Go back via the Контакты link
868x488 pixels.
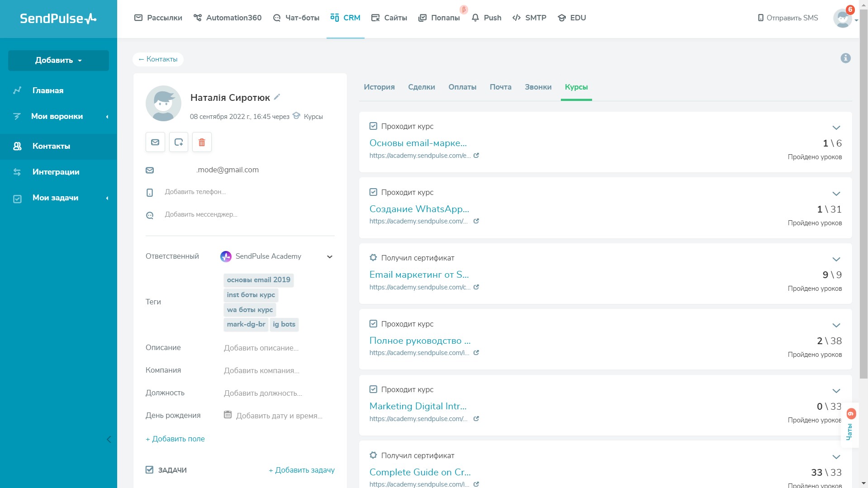158,59
